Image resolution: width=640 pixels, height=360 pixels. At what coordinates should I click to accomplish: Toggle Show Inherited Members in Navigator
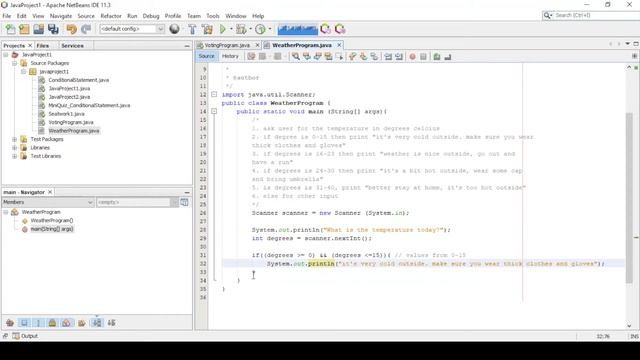coord(10,323)
